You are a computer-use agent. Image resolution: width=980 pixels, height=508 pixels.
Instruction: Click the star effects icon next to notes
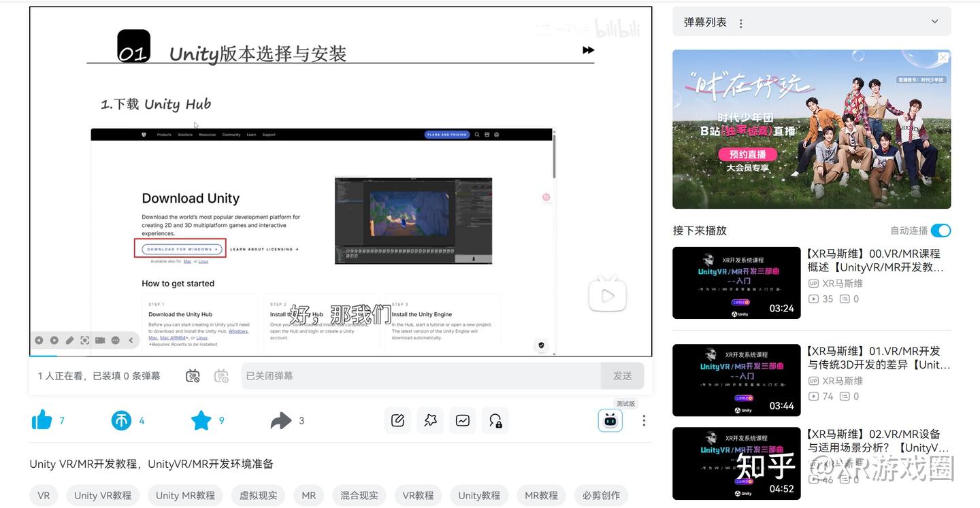[430, 420]
